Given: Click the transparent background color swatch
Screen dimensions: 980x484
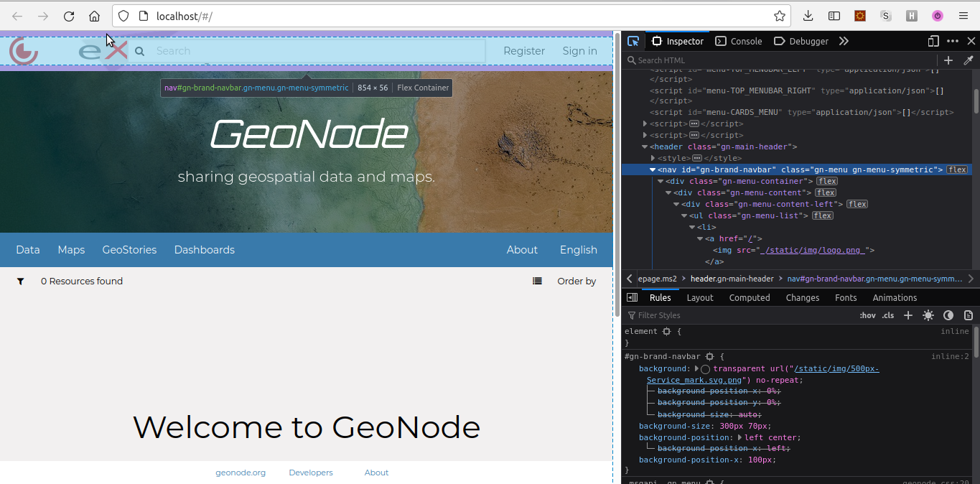Looking at the screenshot, I should click(705, 369).
